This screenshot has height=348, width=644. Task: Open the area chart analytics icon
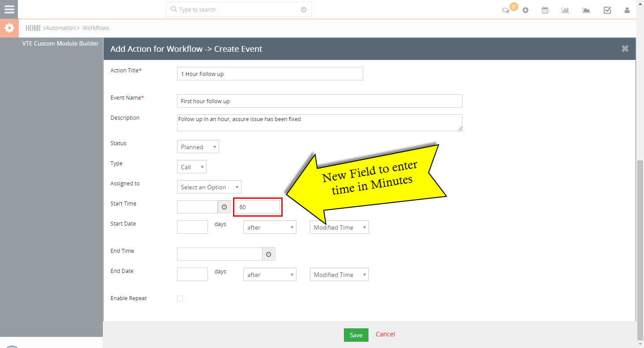tap(586, 10)
